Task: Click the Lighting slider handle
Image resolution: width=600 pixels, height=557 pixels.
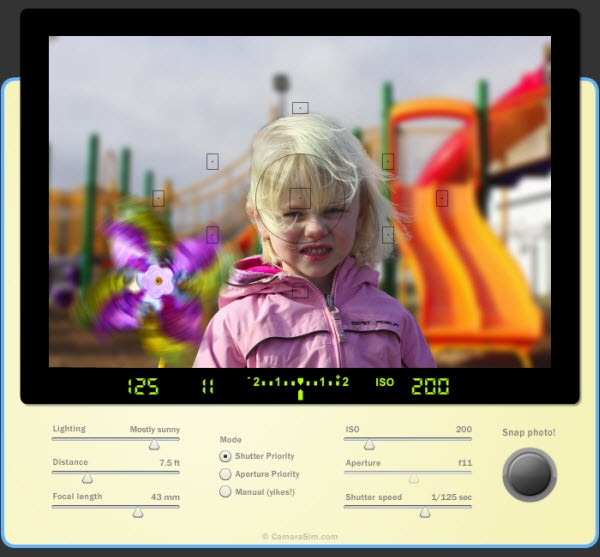Action: (154, 445)
